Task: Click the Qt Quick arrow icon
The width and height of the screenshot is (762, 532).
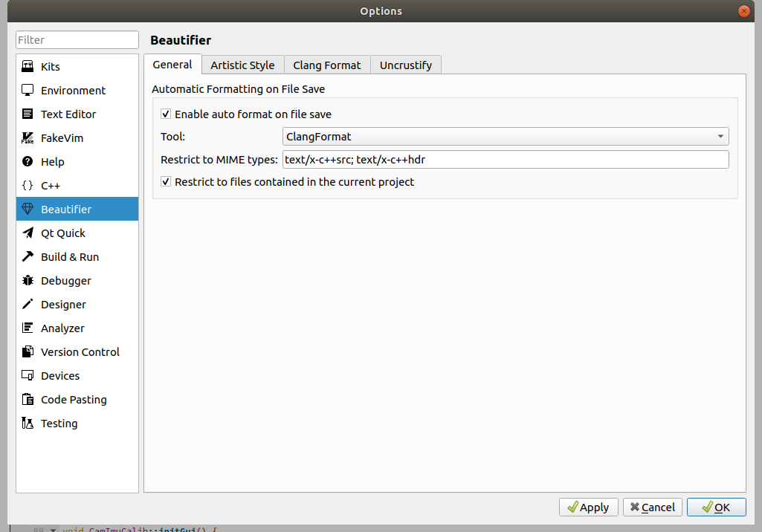Action: [27, 233]
